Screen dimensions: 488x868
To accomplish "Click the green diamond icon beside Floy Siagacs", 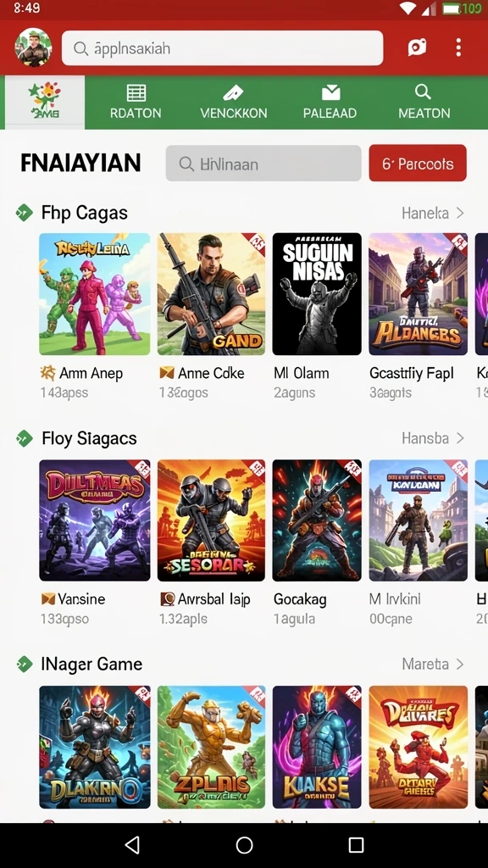I will (25, 438).
